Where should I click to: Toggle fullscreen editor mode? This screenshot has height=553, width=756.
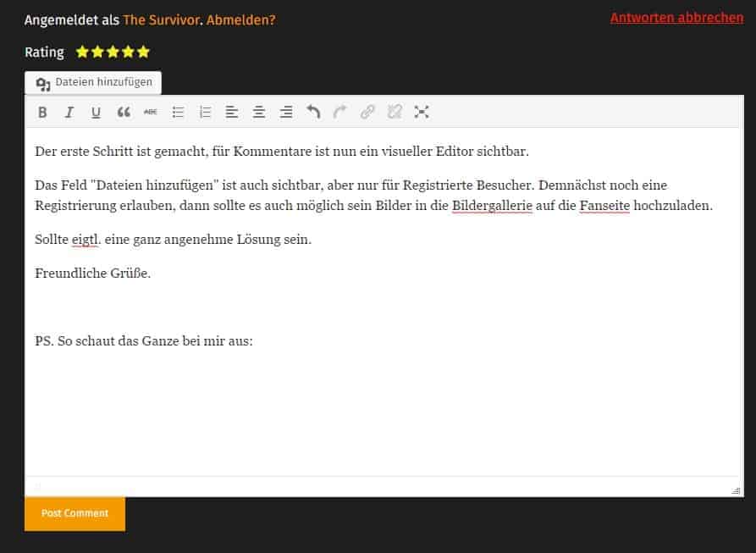422,112
